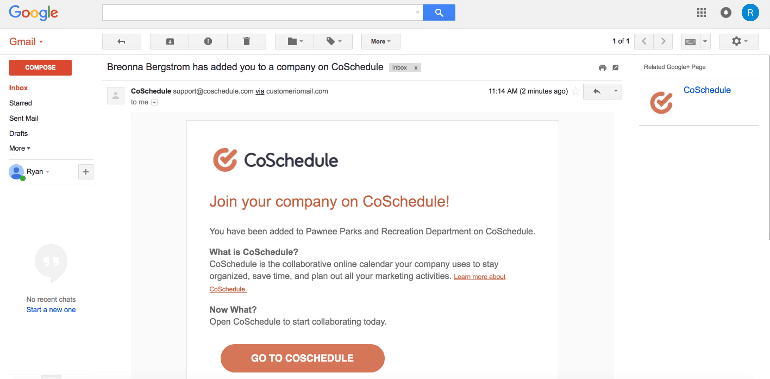Click the blue search magnifier button
Screen dimensions: 770x379
[x=439, y=13]
